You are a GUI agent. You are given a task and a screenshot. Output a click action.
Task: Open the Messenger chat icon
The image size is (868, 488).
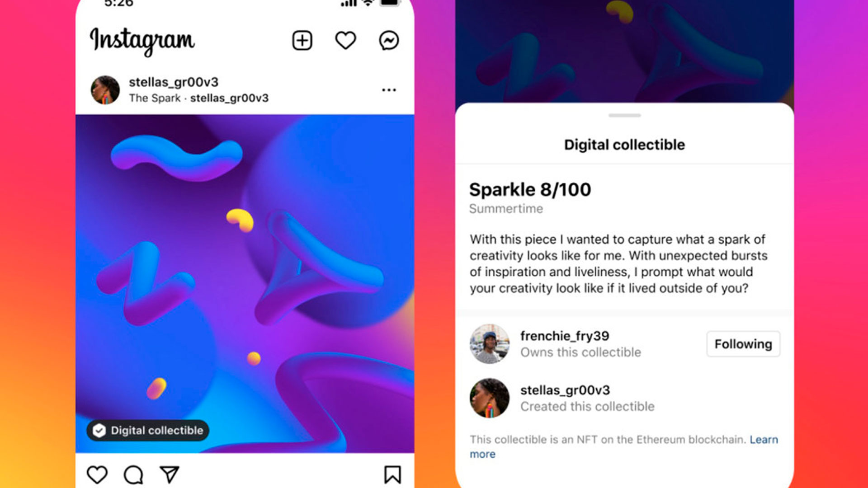pos(389,41)
